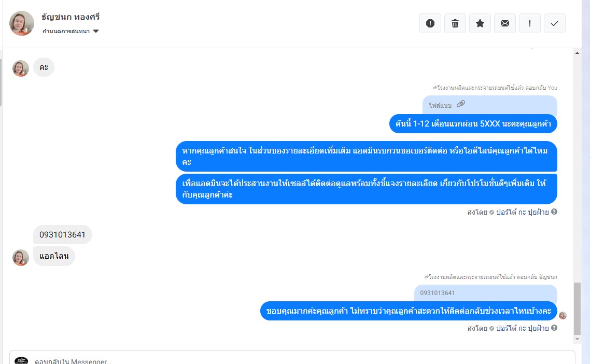
Task: Delete conversation using trash can icon
Action: (455, 23)
